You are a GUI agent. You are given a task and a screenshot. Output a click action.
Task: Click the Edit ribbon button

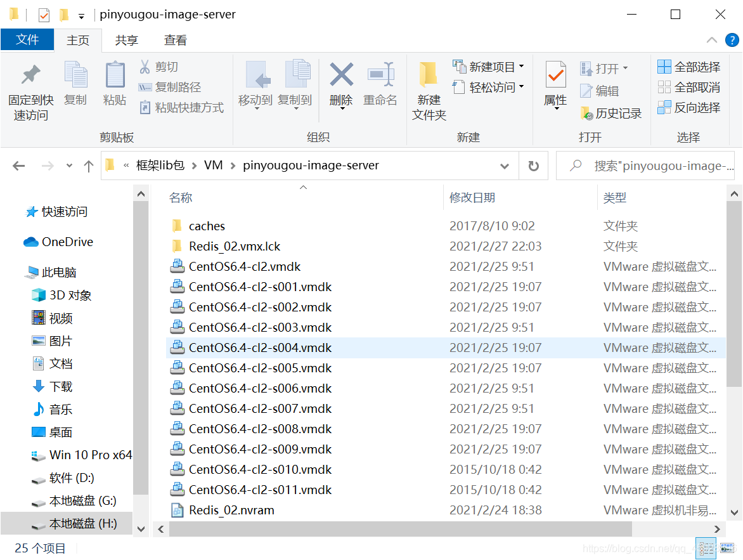pos(600,91)
